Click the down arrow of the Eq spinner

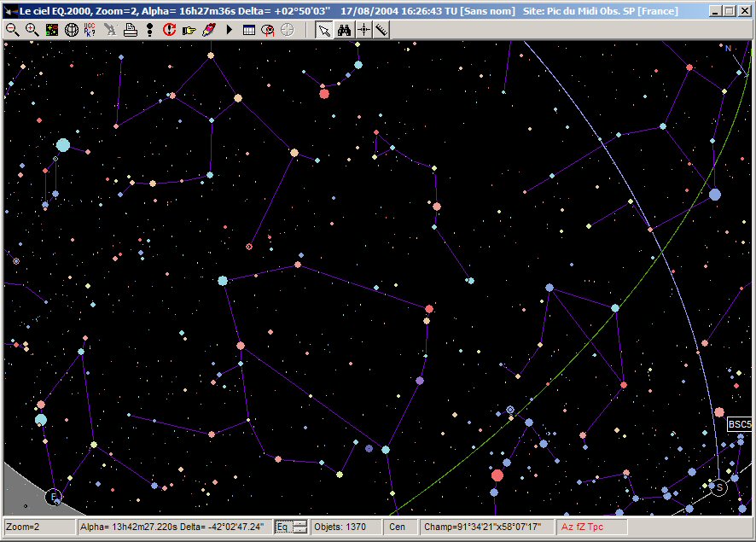pos(299,530)
